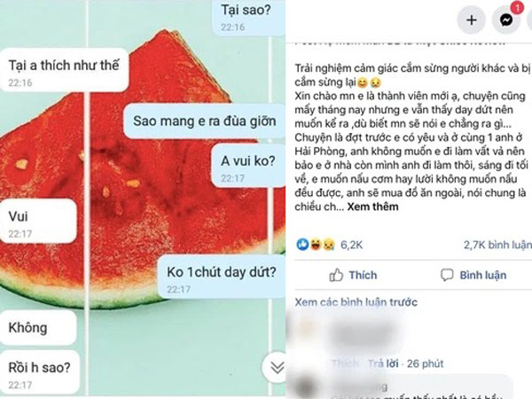Expand post with Xem thêm
The height and width of the screenshot is (399, 532).
(x=372, y=207)
